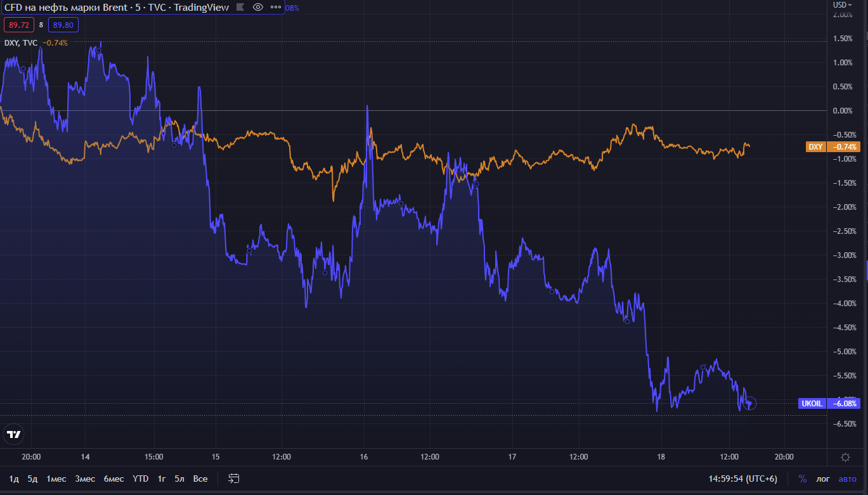This screenshot has width=868, height=495.
Task: Click the blue buy price 89.80
Action: [x=63, y=25]
